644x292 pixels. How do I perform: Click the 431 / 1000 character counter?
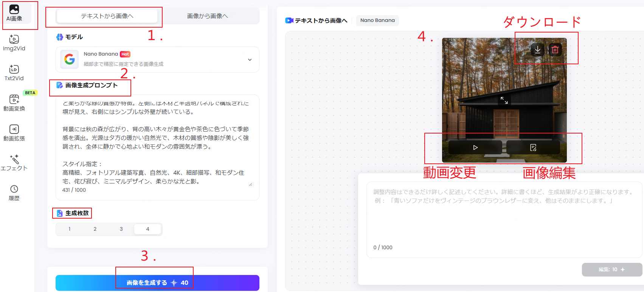click(x=74, y=190)
